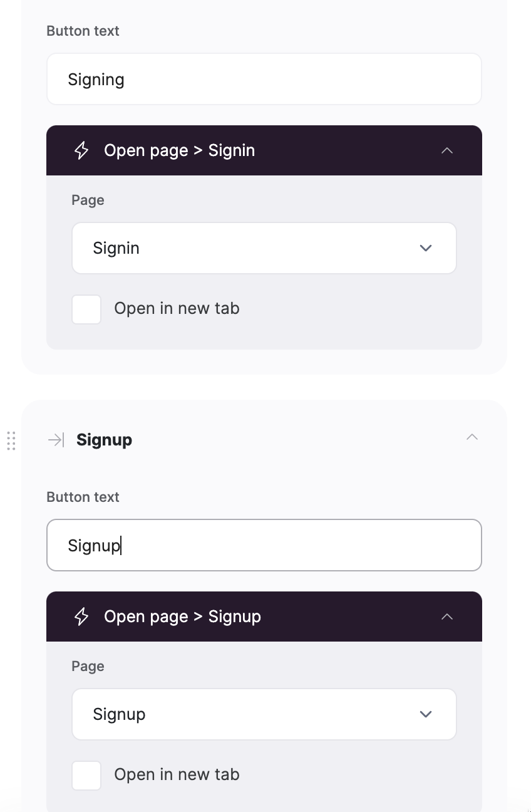This screenshot has height=812, width=531.
Task: Click the chevron inside the Signin page selector
Action: click(426, 248)
